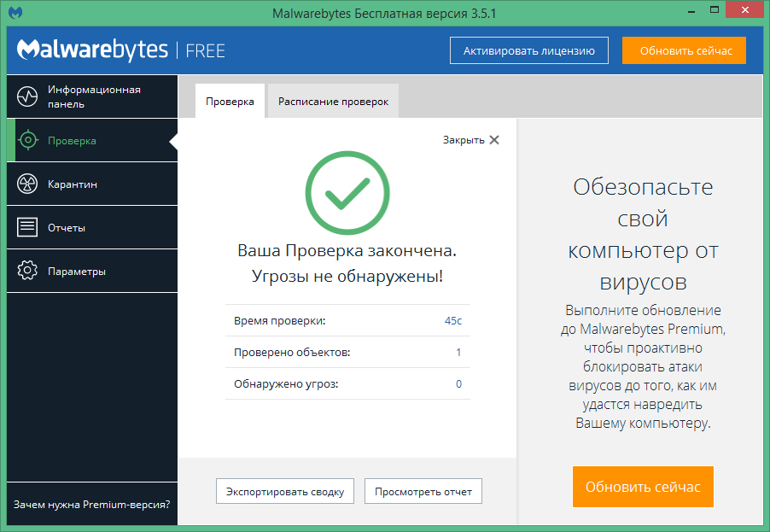Click the Обнаружено угроз label
This screenshot has width=770, height=532.
286,384
